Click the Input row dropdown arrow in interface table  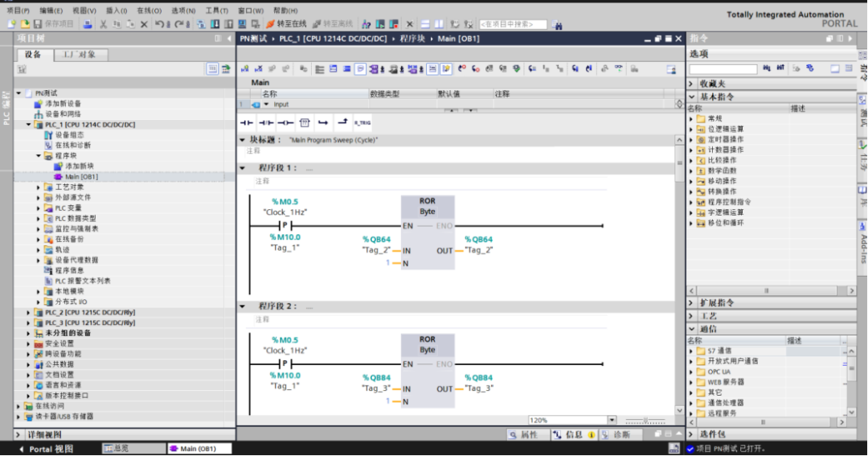pos(266,105)
